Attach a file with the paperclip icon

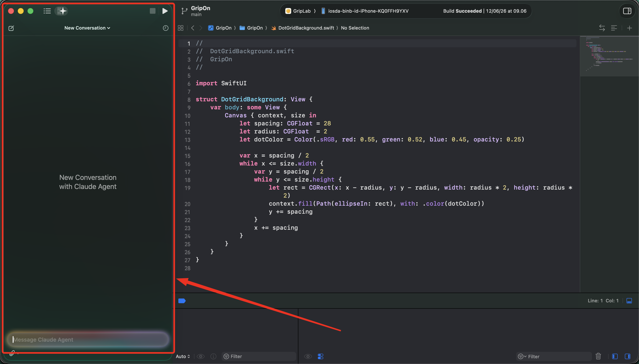click(x=12, y=353)
